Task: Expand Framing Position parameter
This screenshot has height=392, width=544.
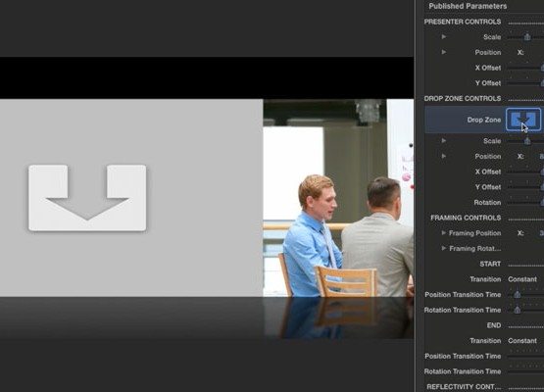Action: click(x=444, y=233)
